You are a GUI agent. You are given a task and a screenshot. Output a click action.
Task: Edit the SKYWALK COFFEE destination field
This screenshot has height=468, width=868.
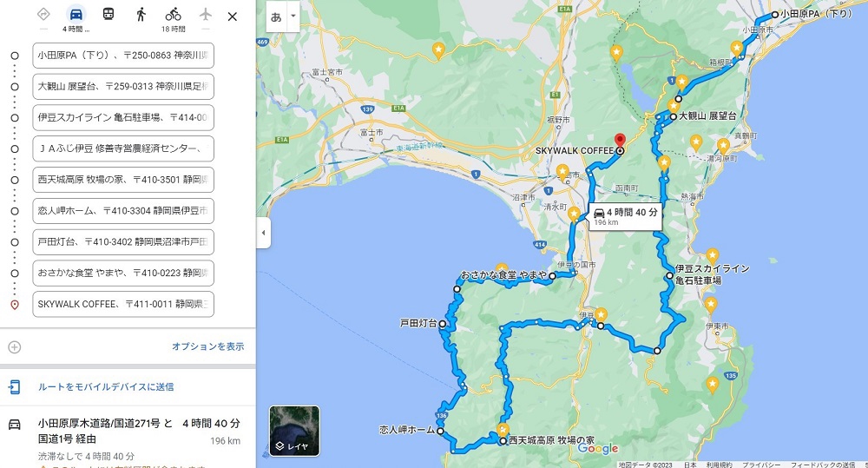123,304
